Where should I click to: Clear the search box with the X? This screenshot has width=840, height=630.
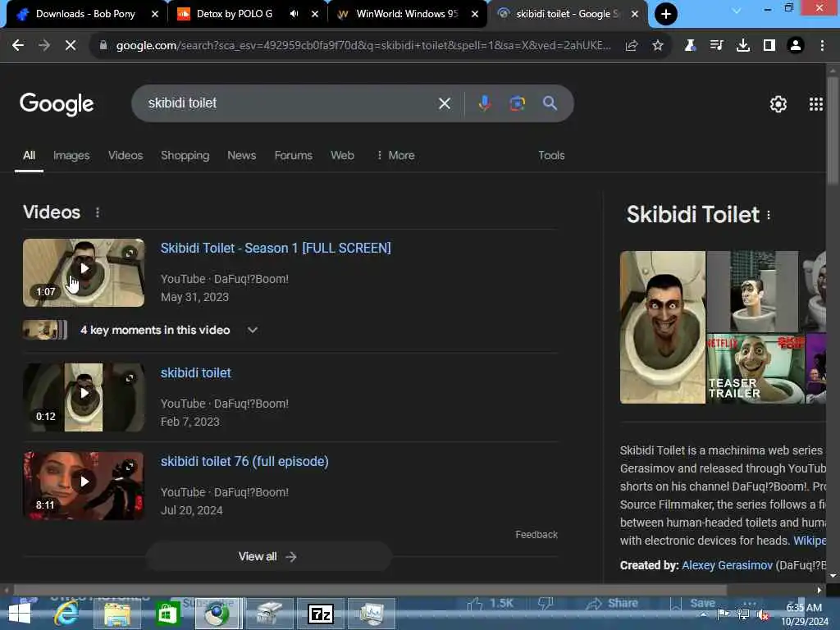pos(444,103)
